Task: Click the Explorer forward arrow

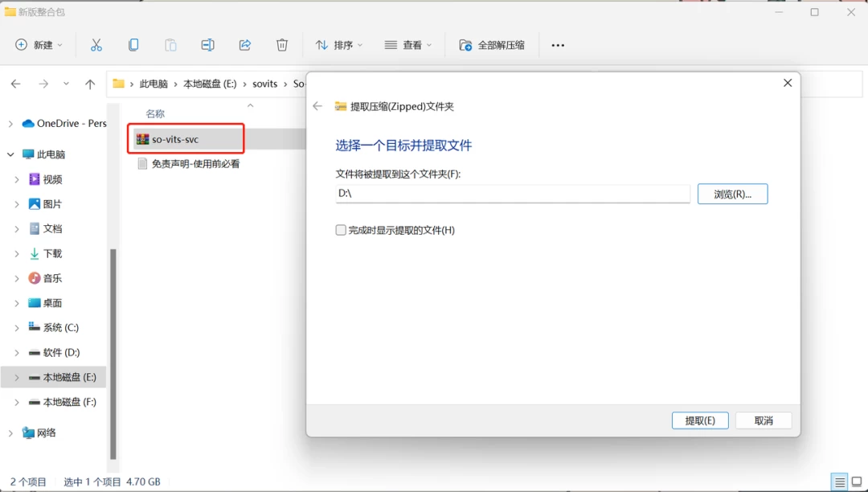Action: 43,84
